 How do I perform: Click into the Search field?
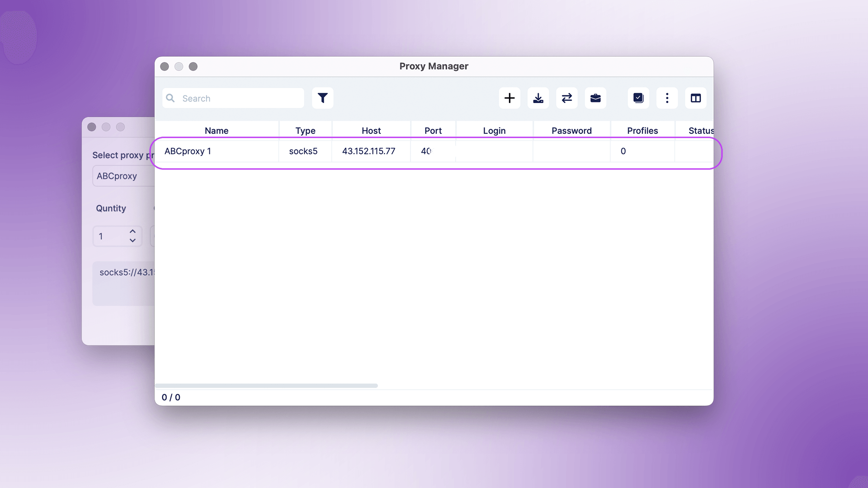pos(240,99)
